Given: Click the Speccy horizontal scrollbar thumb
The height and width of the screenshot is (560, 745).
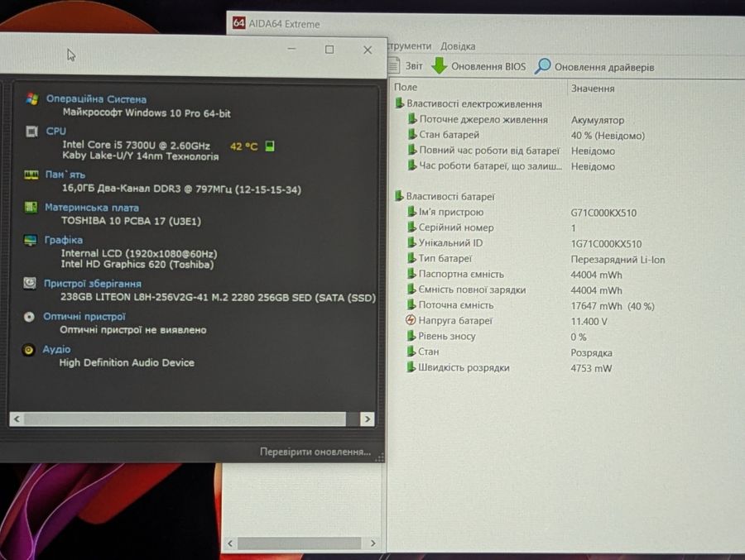Looking at the screenshot, I should [x=185, y=419].
